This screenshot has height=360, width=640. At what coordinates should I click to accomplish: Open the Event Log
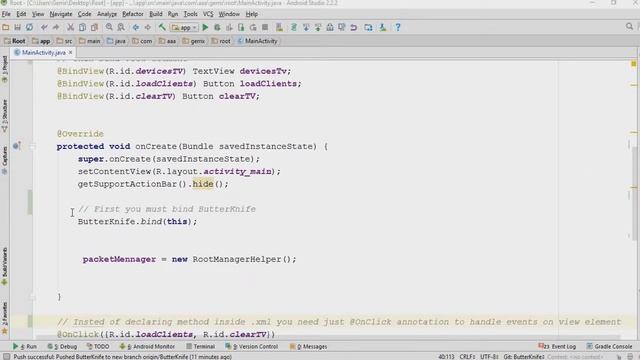pyautogui.click(x=557, y=346)
